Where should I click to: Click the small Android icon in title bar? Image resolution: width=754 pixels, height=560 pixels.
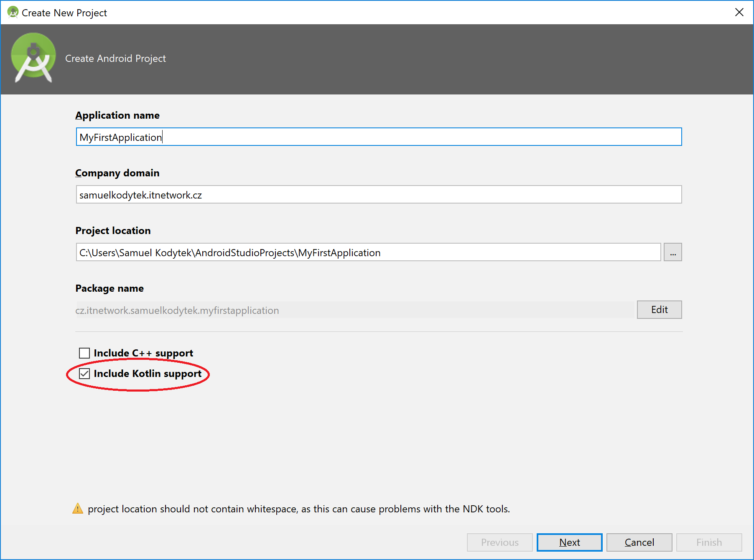point(13,13)
